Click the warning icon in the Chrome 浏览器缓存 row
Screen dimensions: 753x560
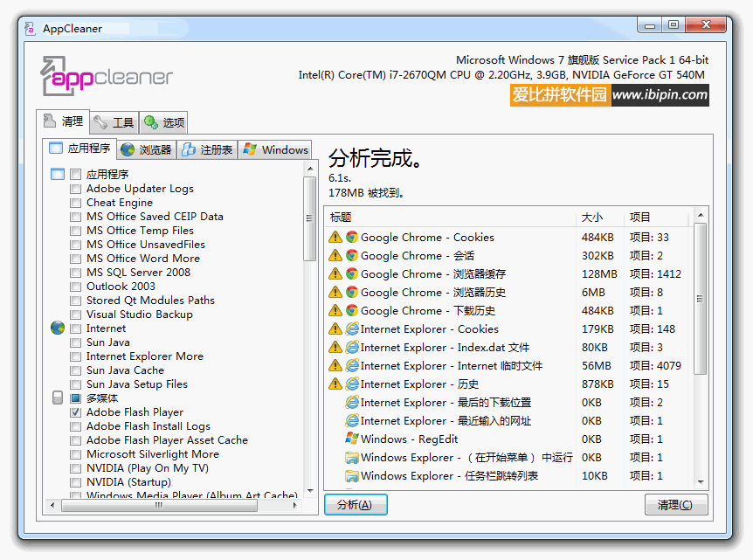335,273
